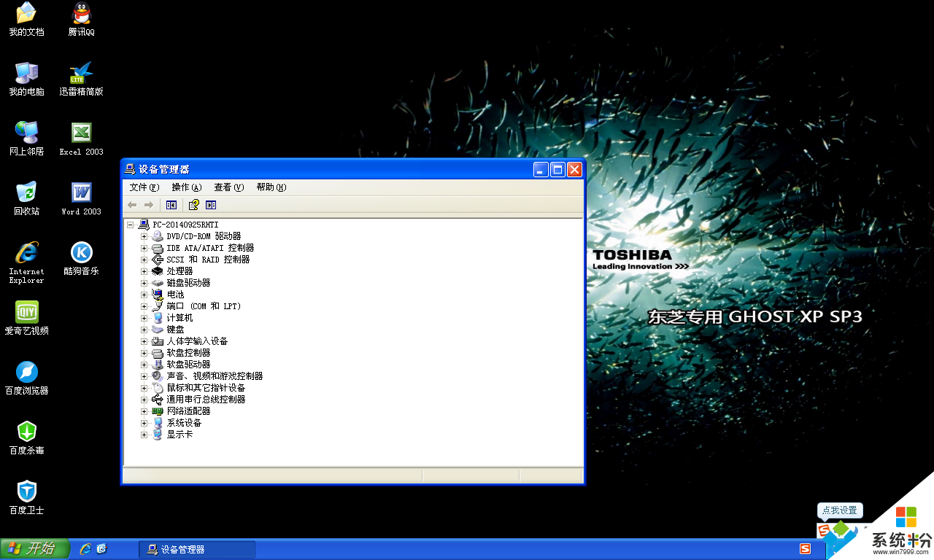Click the 点我设置 balloon tip
Viewport: 934px width, 560px height.
(x=839, y=510)
